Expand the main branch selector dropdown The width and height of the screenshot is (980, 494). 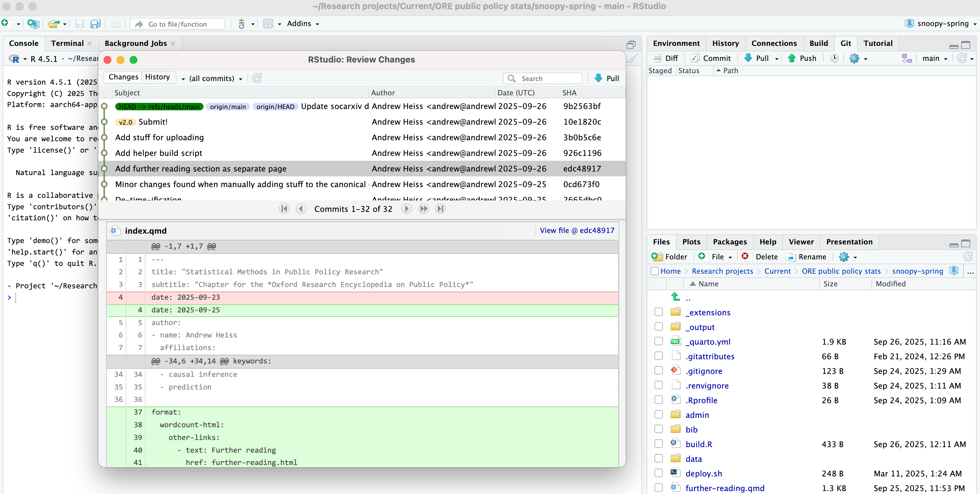[x=935, y=58]
